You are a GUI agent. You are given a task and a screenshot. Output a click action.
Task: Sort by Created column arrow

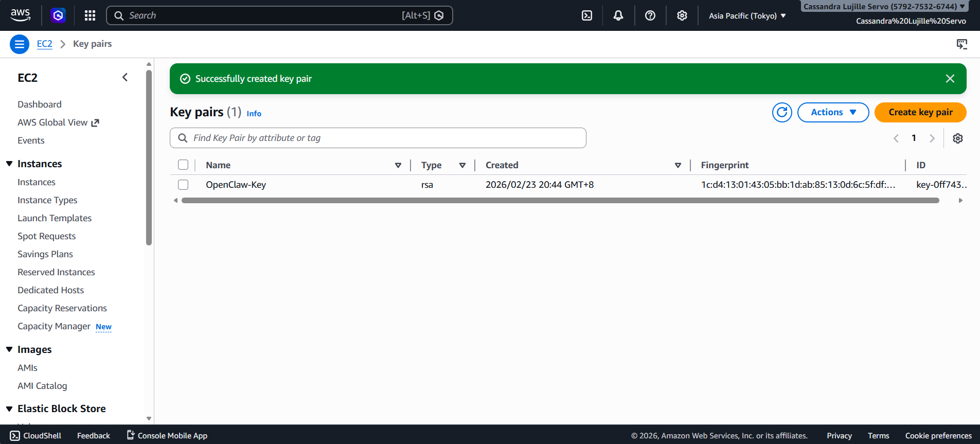point(678,165)
